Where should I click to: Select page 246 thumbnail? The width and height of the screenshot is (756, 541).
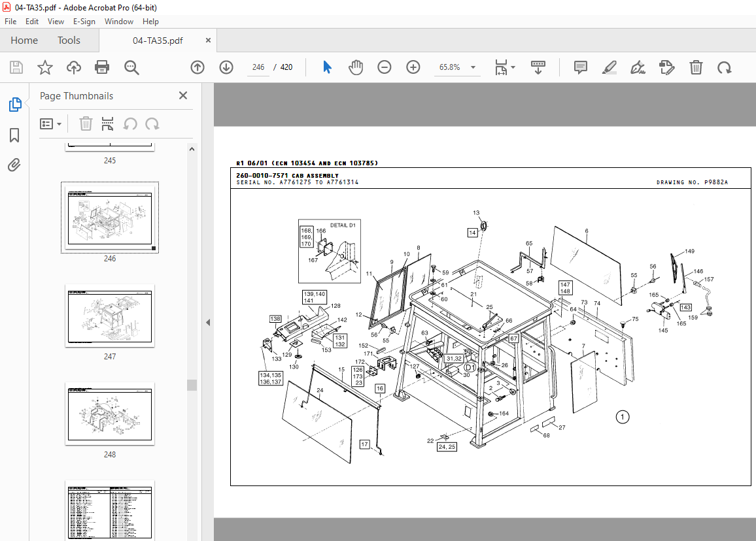(110, 218)
